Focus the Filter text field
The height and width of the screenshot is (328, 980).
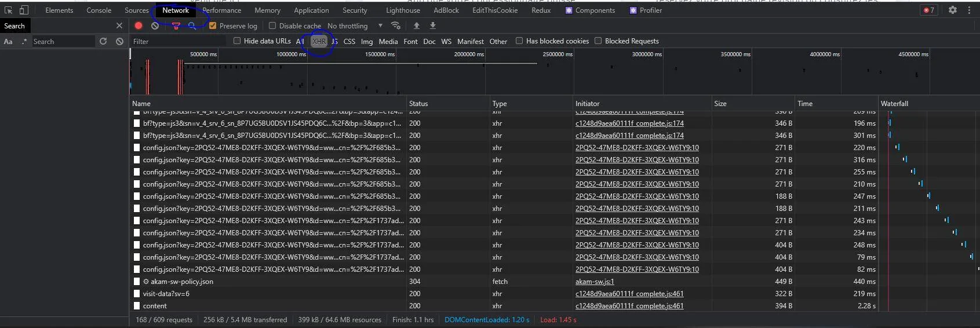(x=178, y=41)
